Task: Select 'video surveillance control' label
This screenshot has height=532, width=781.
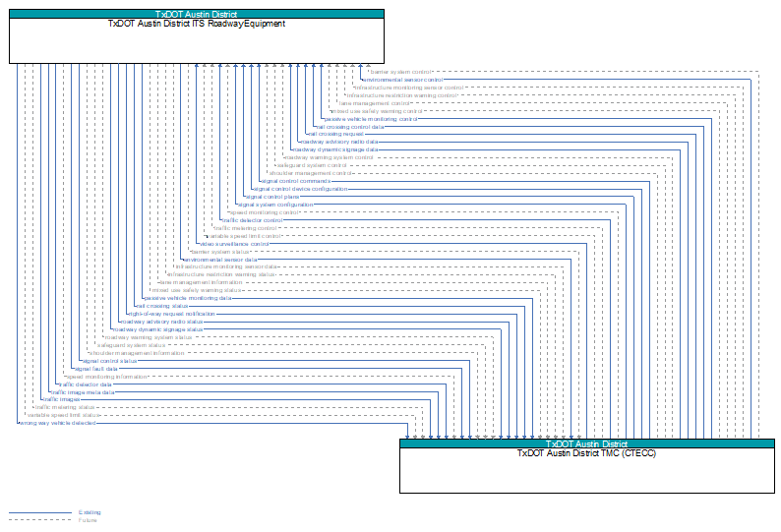Action: [x=234, y=244]
